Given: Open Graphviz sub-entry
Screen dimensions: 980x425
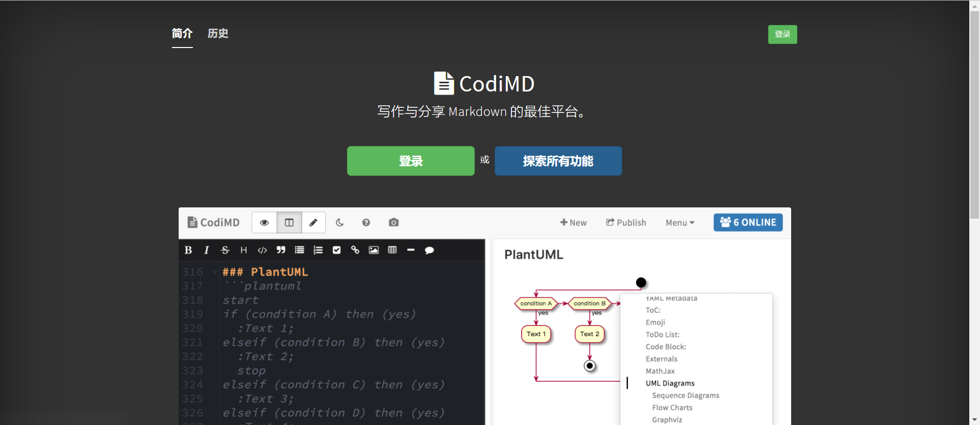Looking at the screenshot, I should coord(667,420).
